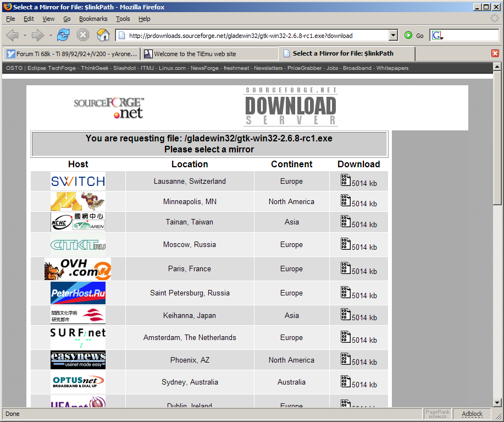The image size is (504, 422).
Task: Stop loading with the Stop icon
Action: point(83,35)
